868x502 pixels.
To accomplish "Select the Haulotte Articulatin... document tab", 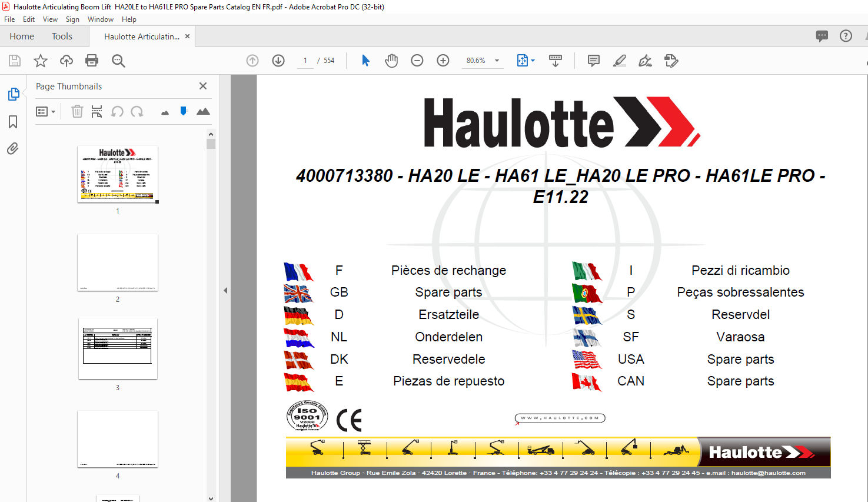I will coord(142,36).
